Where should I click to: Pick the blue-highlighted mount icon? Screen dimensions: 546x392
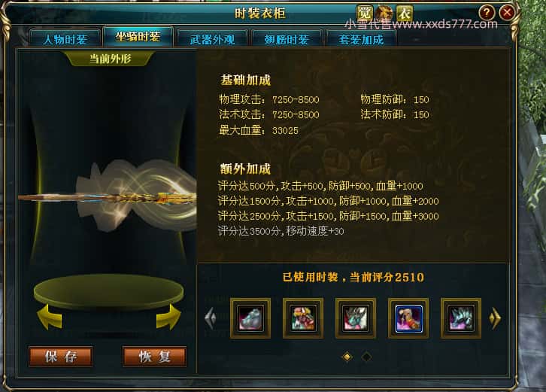pyautogui.click(x=408, y=318)
